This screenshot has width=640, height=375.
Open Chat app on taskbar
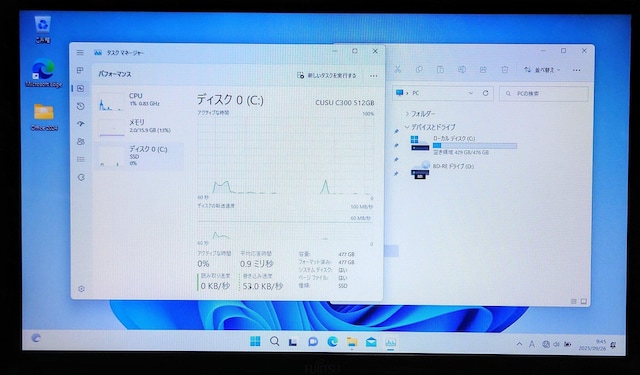[x=313, y=342]
